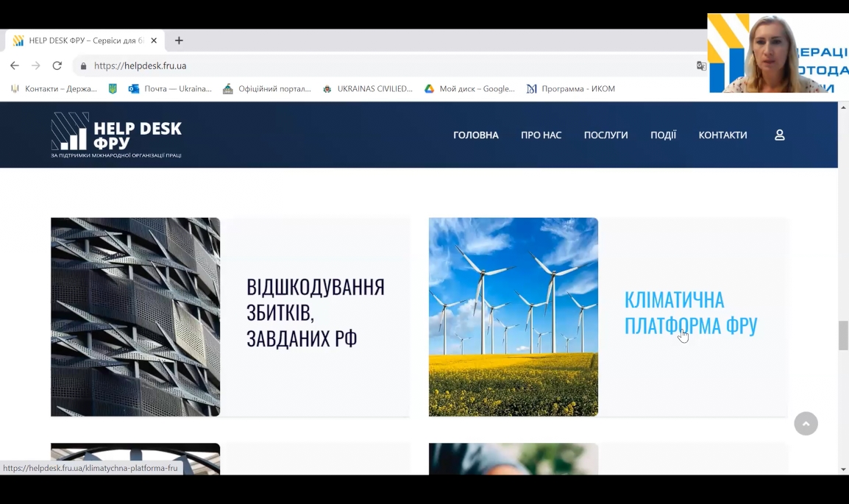Click the translate page icon in address bar
849x504 pixels.
click(701, 65)
